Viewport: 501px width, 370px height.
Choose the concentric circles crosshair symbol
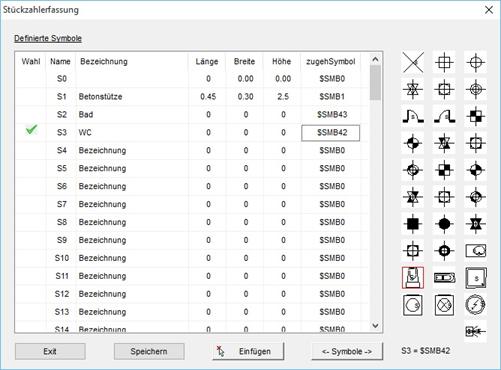coord(475,89)
